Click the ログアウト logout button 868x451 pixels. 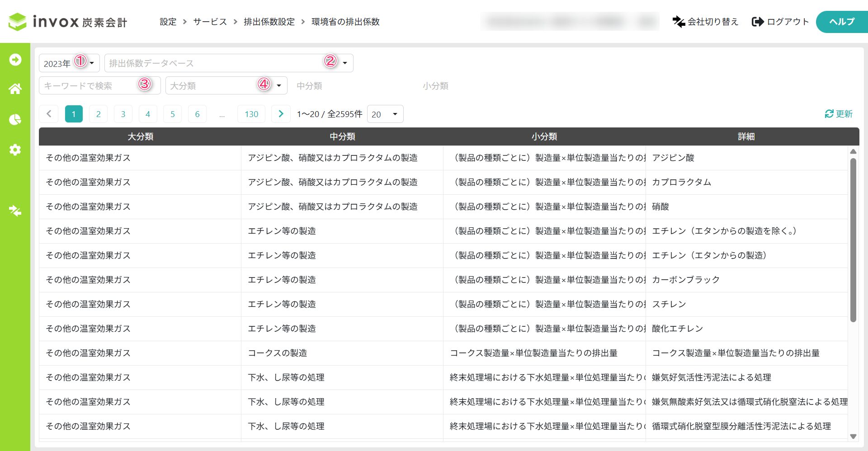pyautogui.click(x=780, y=22)
